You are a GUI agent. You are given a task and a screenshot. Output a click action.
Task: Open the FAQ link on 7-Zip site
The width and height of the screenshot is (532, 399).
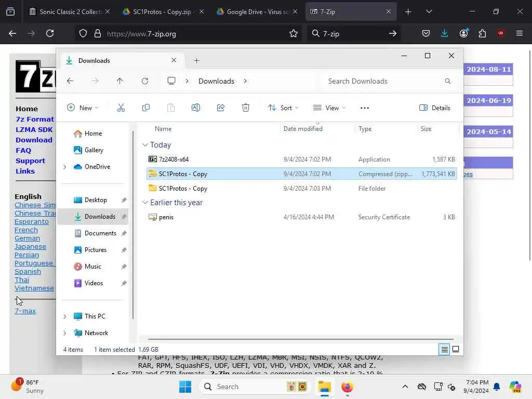(x=23, y=150)
